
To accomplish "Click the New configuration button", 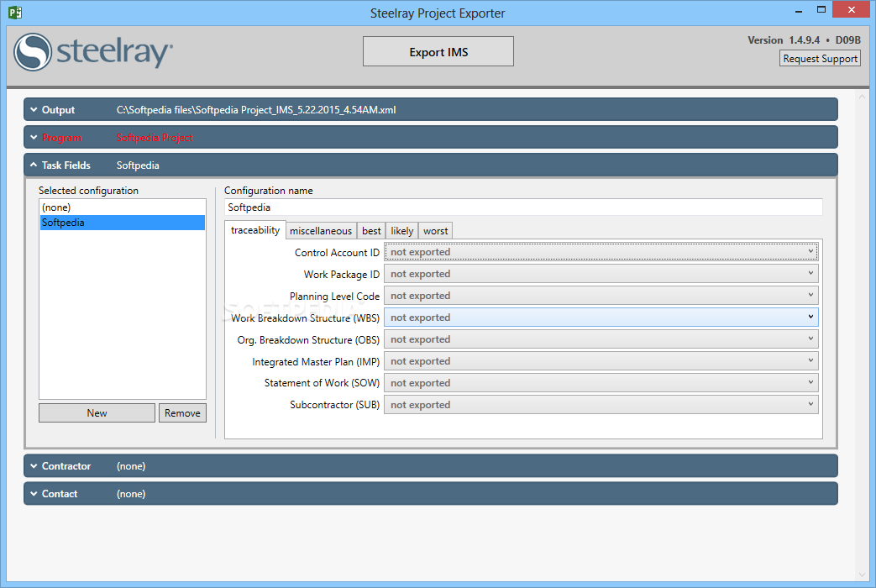I will [97, 413].
